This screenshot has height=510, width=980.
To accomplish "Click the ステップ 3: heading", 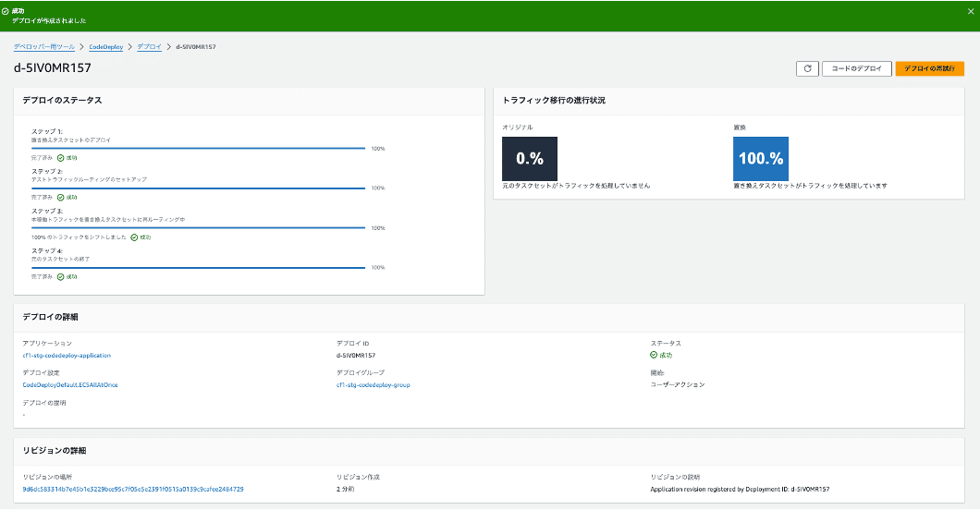I will click(47, 211).
